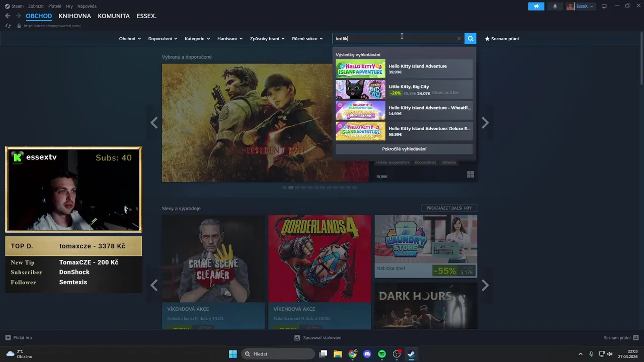Click the microphone tray icon

(591, 354)
